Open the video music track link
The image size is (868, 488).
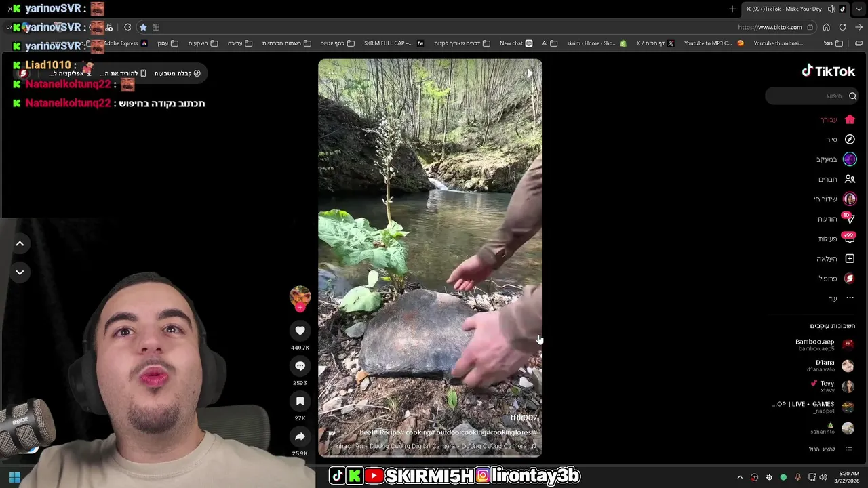[x=436, y=446]
